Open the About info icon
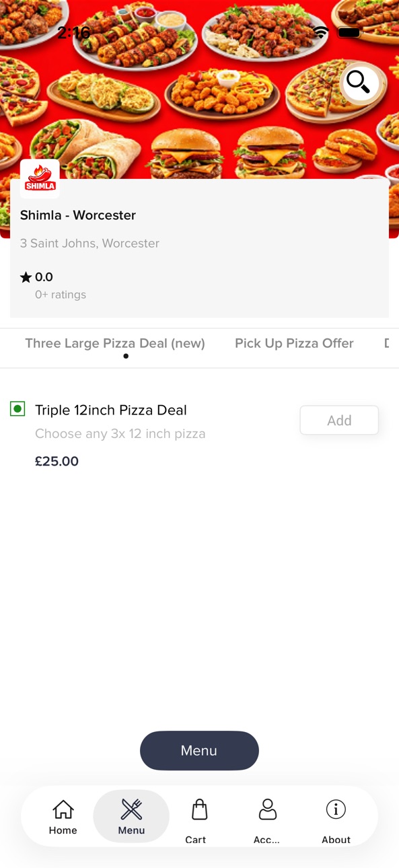Image resolution: width=399 pixels, height=868 pixels. 336,809
